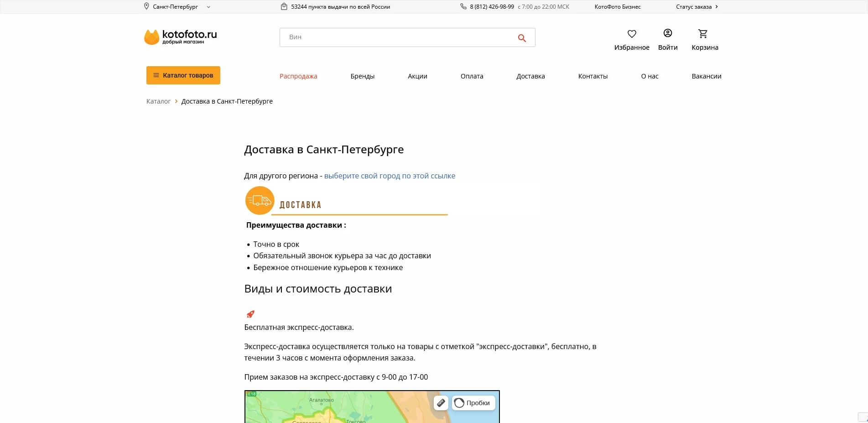Open the cart via the trolley icon
The image size is (868, 423).
[x=704, y=33]
